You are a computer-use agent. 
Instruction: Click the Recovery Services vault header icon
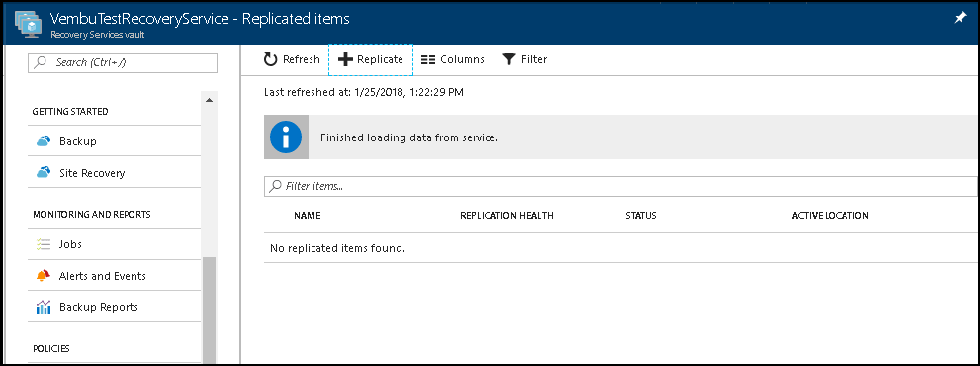pyautogui.click(x=27, y=23)
